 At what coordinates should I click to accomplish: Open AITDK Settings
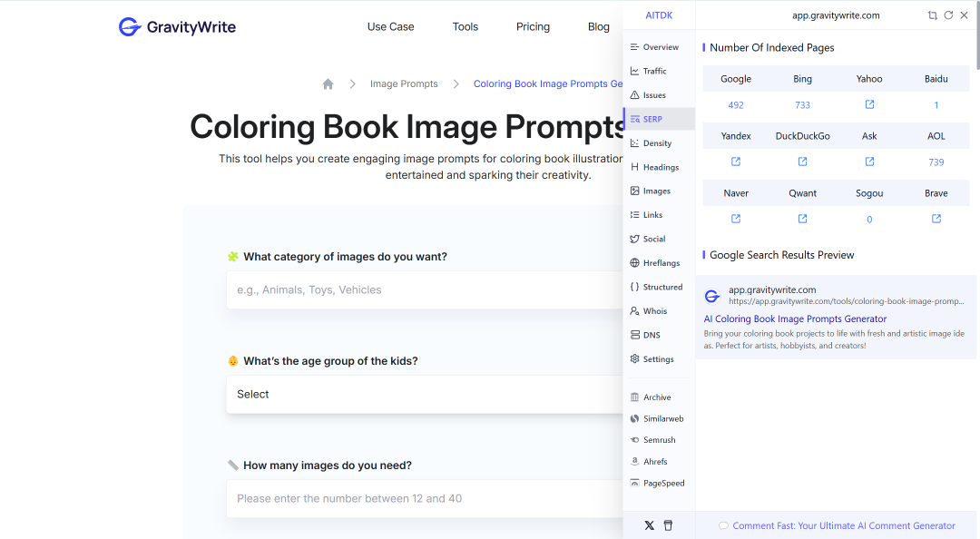click(x=660, y=359)
